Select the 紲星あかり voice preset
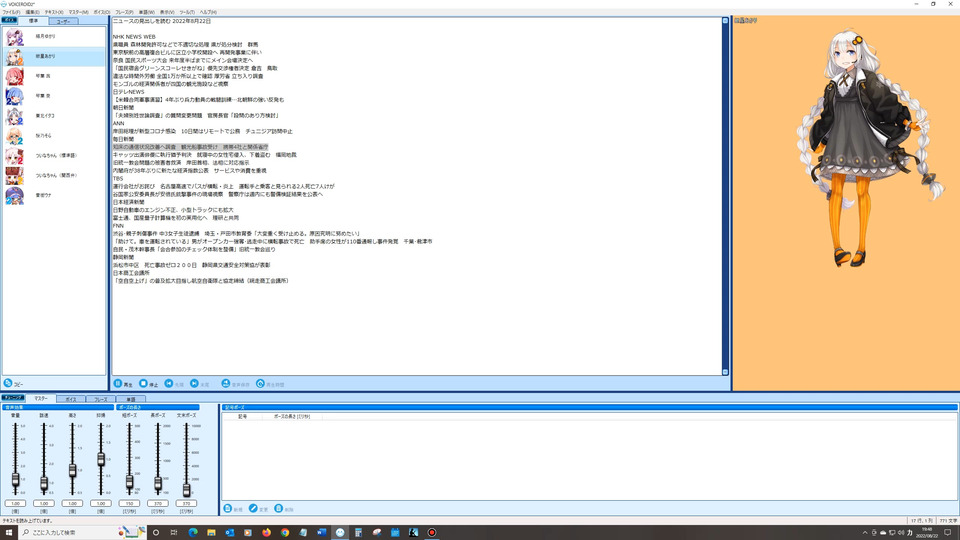The image size is (960, 540). tap(53, 56)
